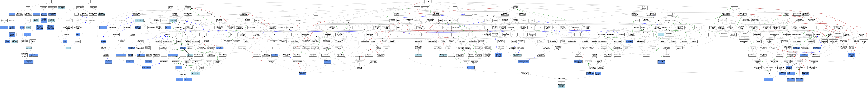Click the 'membrane-enclosed lumen' node

point(93,14)
